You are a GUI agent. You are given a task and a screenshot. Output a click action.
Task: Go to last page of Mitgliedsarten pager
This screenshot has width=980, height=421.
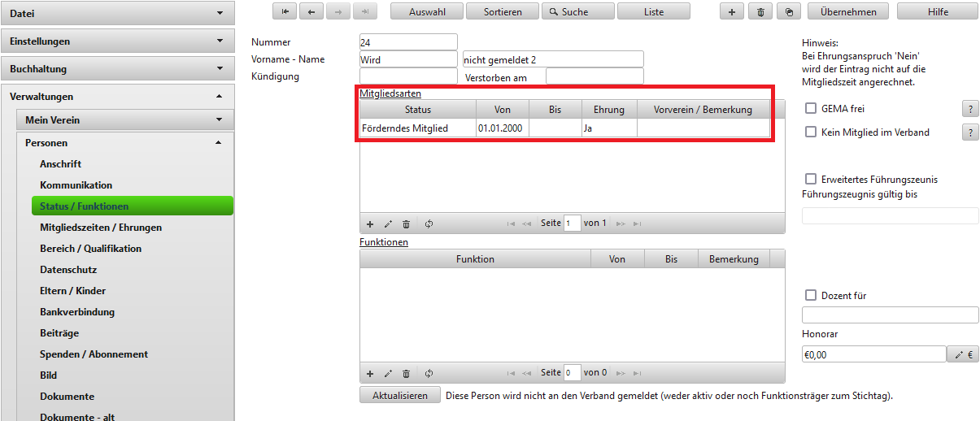tap(637, 224)
